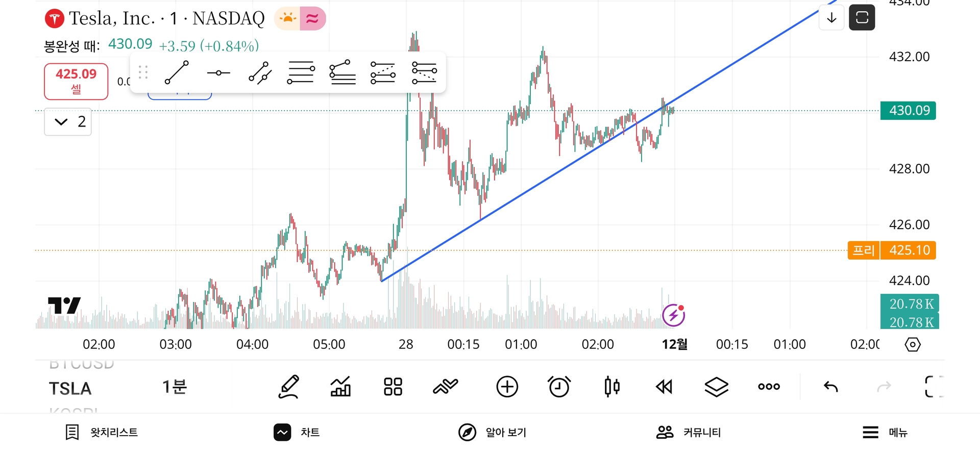Viewport: 980px width, 452px height.
Task: Undo the last chart action
Action: [x=831, y=387]
